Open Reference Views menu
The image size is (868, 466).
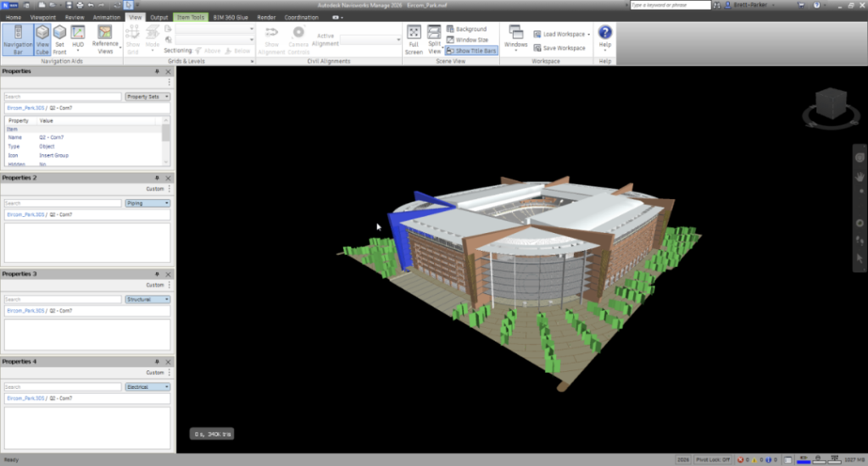[105, 39]
